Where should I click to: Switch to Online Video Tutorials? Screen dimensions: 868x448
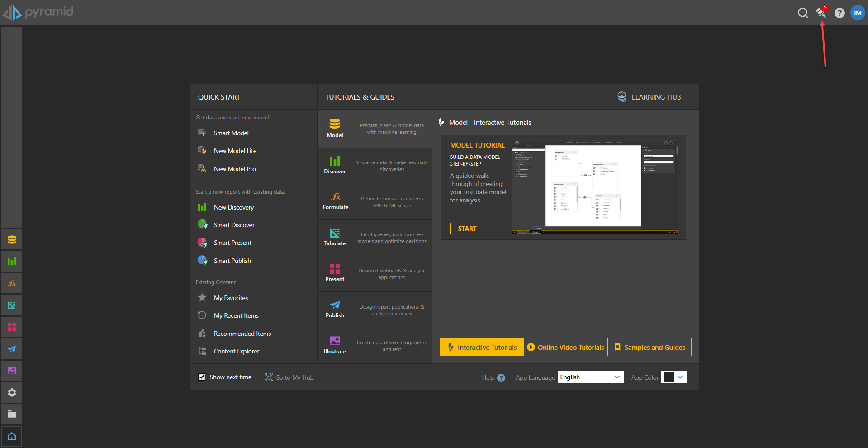coord(566,347)
